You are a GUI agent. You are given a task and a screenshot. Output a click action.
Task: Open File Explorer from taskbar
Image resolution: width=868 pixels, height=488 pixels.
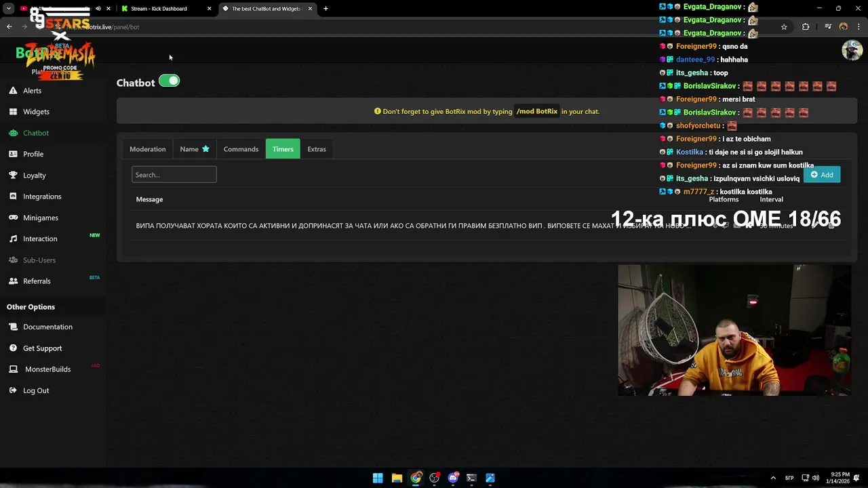click(x=397, y=478)
